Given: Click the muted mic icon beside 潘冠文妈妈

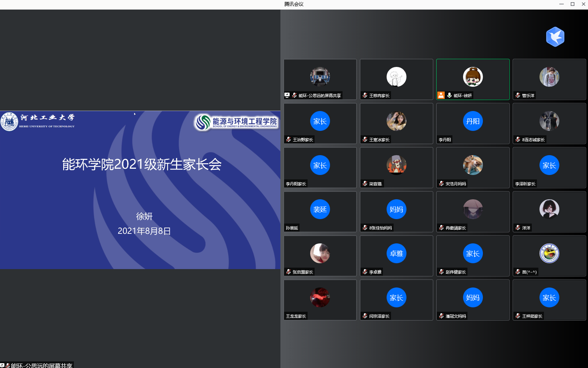Looking at the screenshot, I should (x=441, y=316).
